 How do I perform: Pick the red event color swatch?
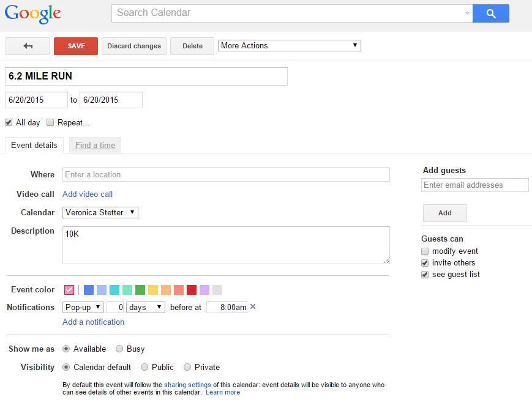pos(192,290)
